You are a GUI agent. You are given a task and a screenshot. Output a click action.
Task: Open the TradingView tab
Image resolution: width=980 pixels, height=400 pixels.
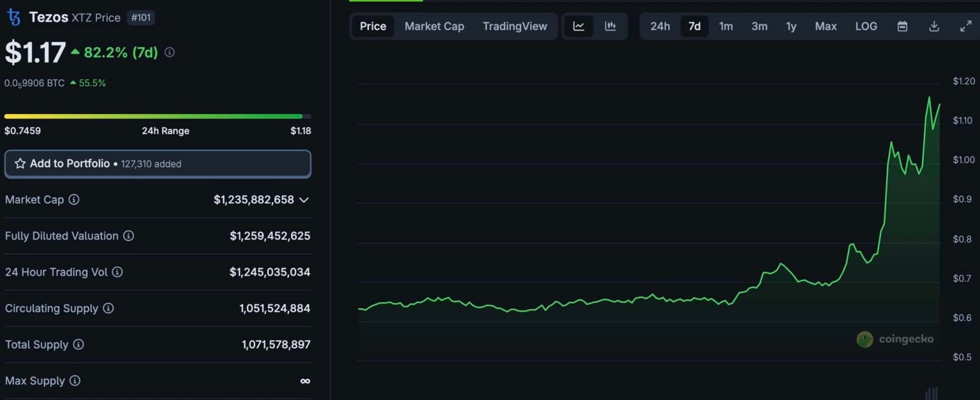coord(515,26)
